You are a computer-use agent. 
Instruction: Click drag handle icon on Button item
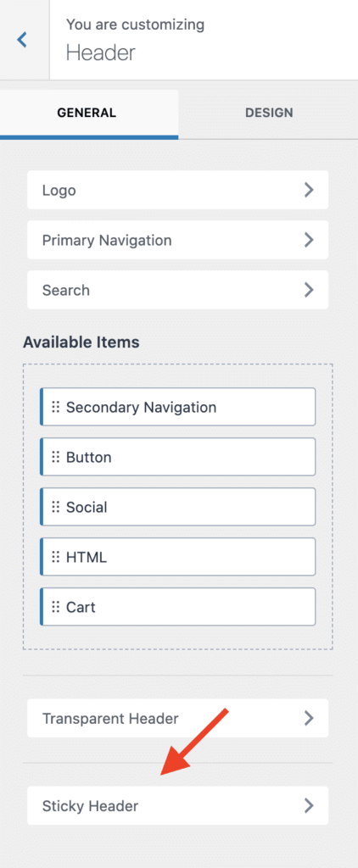55,457
